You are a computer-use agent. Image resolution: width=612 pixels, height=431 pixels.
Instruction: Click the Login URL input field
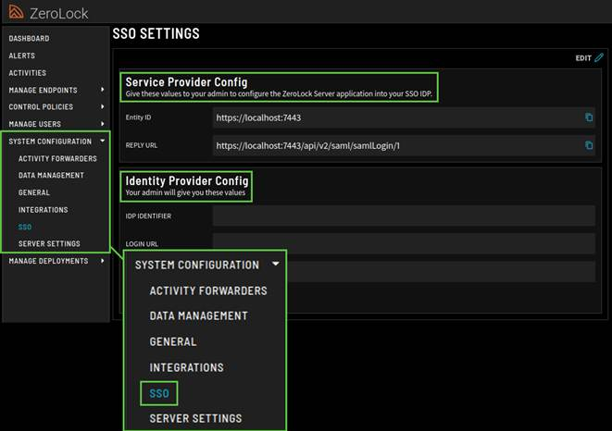click(x=404, y=243)
